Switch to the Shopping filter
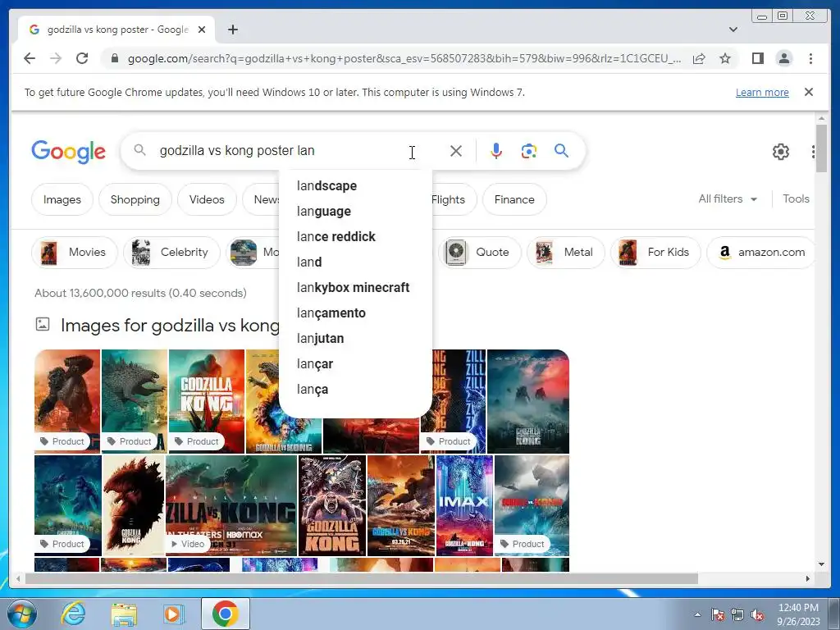Screen dimensions: 840x630 pos(135,199)
